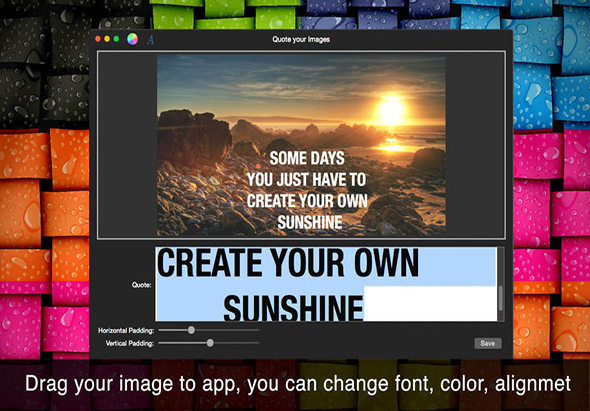Viewport: 590px width, 411px height.
Task: Click 'SOME DAYS' text on the image
Action: point(307,158)
